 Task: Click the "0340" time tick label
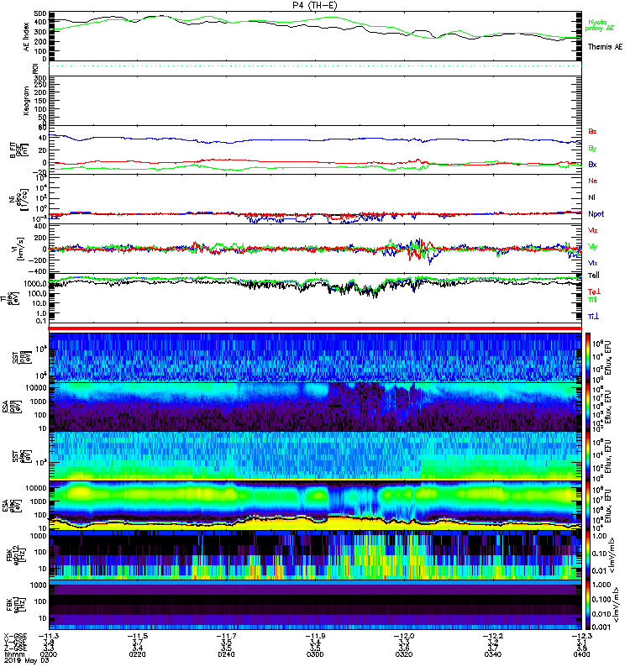pyautogui.click(x=493, y=654)
